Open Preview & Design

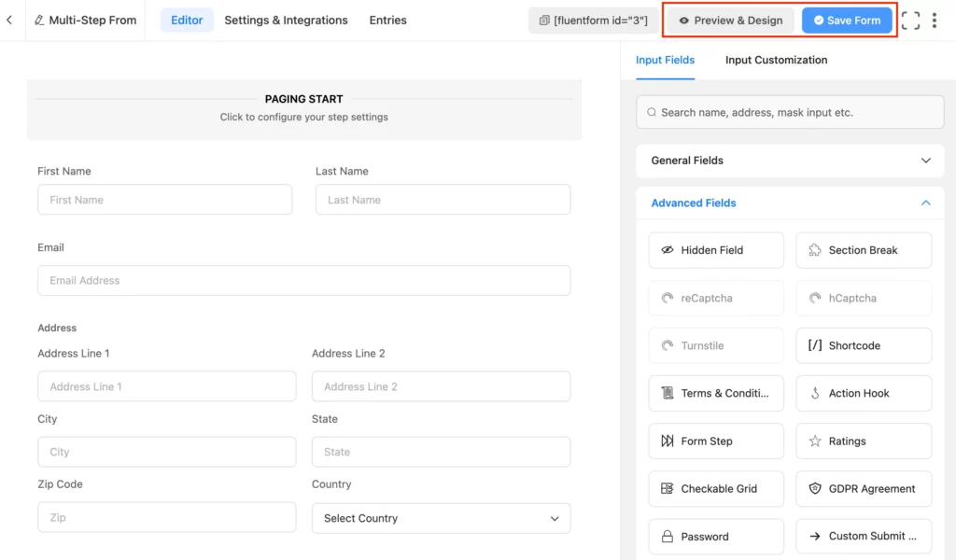[x=729, y=19]
